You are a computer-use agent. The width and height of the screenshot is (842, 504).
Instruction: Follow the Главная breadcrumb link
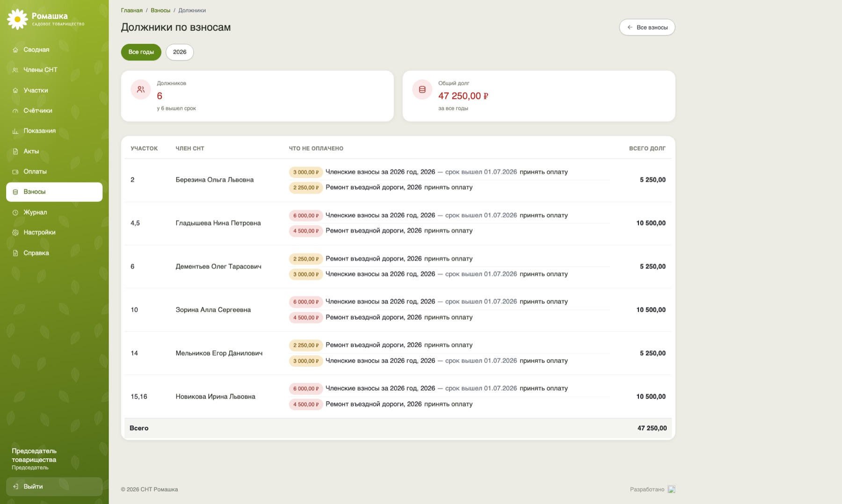pos(132,10)
